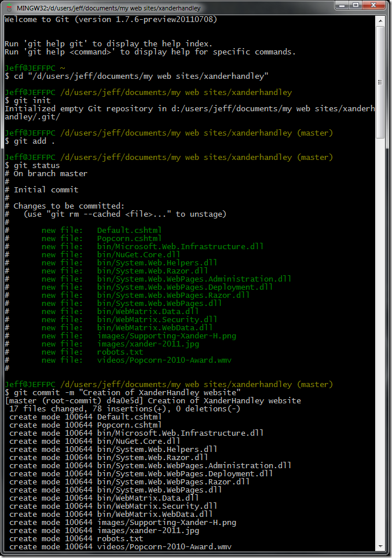Click the scrollbar up arrow
This screenshot has width=392, height=558.
pos(380,21)
